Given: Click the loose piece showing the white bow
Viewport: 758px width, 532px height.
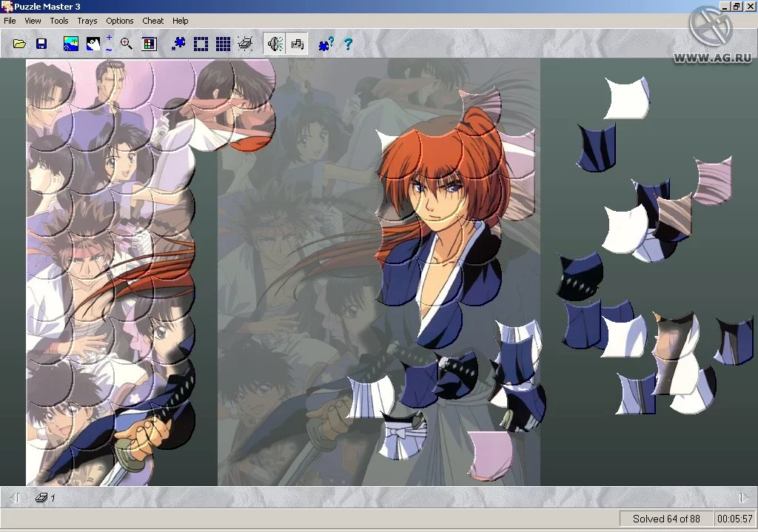Looking at the screenshot, I should point(403,437).
